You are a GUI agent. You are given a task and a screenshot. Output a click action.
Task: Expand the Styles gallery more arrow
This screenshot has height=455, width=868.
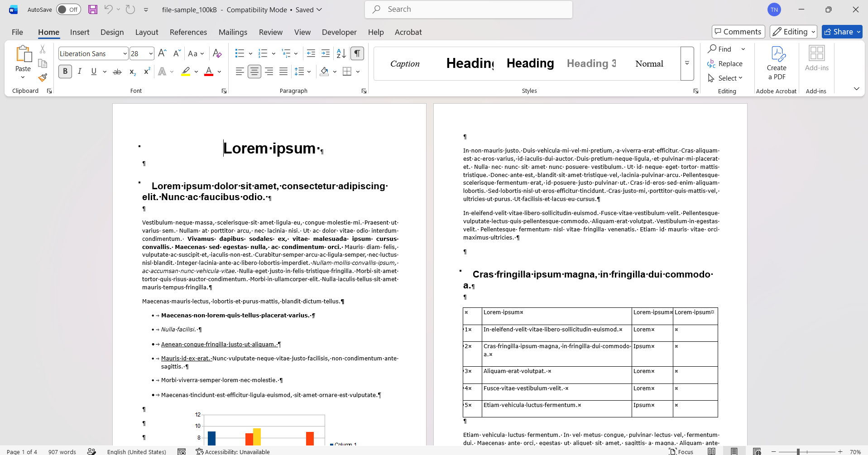pyautogui.click(x=687, y=63)
